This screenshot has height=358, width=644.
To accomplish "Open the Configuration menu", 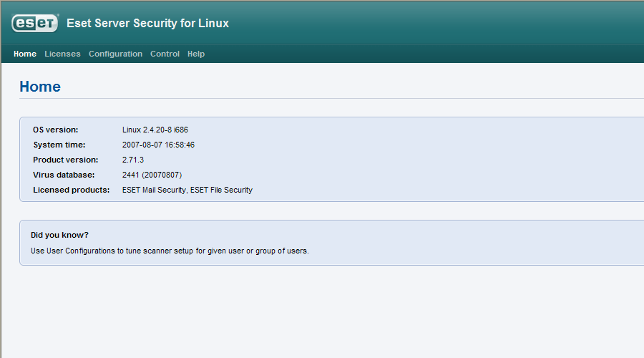I will 115,54.
